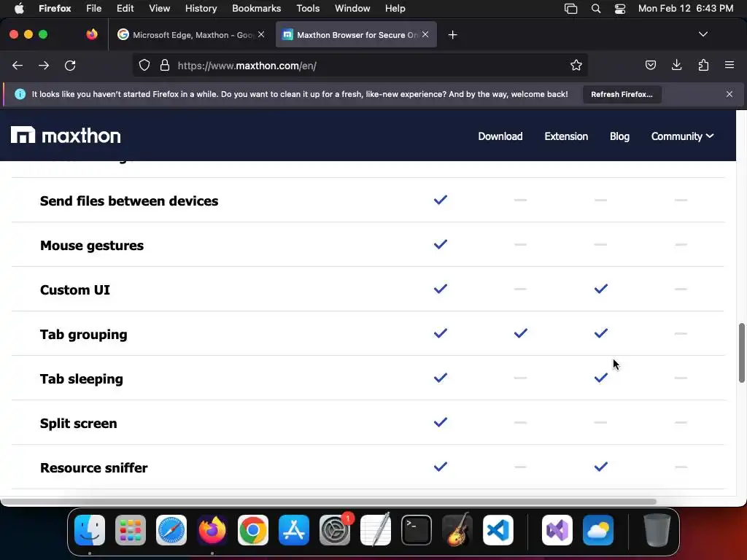Click the Download nav link
The height and width of the screenshot is (560, 747).
500,136
